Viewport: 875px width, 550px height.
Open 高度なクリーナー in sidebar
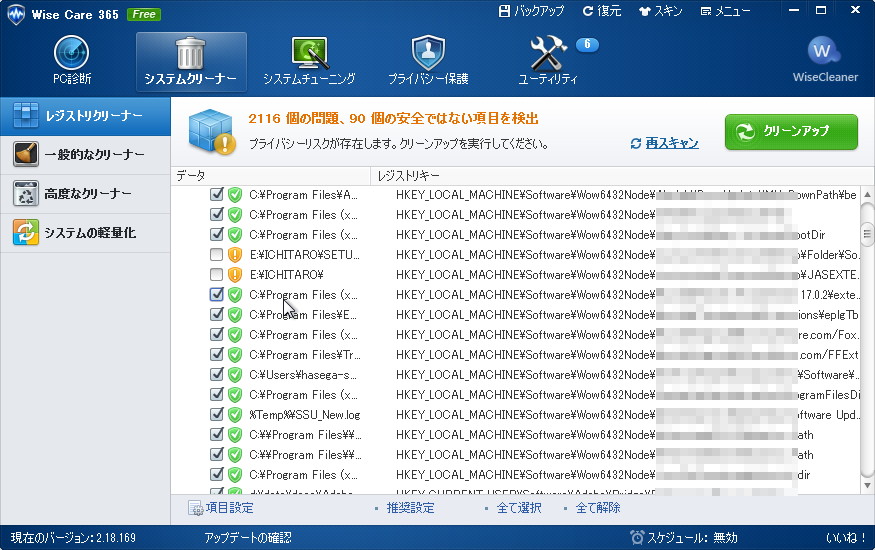(85, 194)
